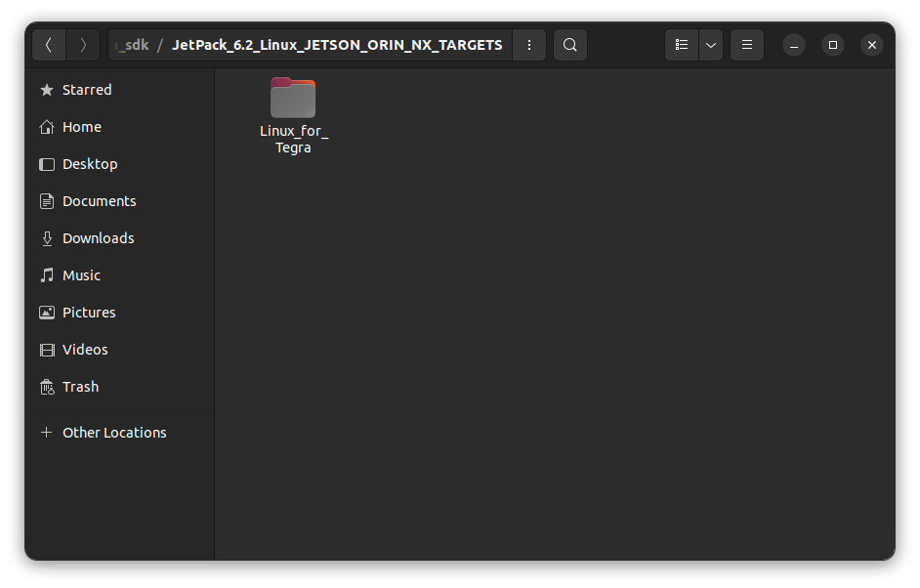Click the house icon beside Home
Image resolution: width=920 pixels, height=588 pixels.
(46, 127)
